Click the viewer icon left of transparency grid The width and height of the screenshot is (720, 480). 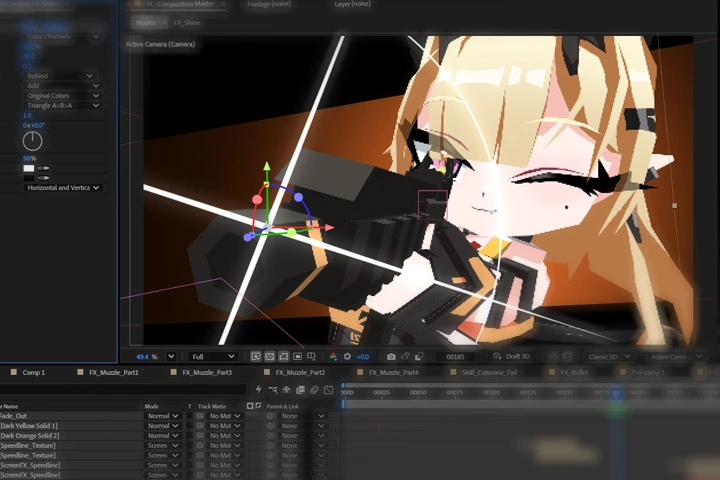pyautogui.click(x=256, y=356)
